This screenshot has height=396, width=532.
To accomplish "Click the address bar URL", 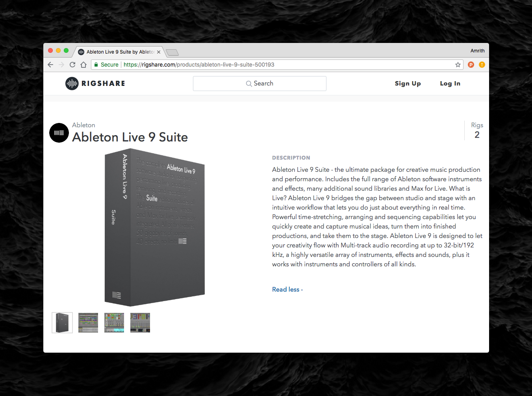I will pyautogui.click(x=199, y=65).
